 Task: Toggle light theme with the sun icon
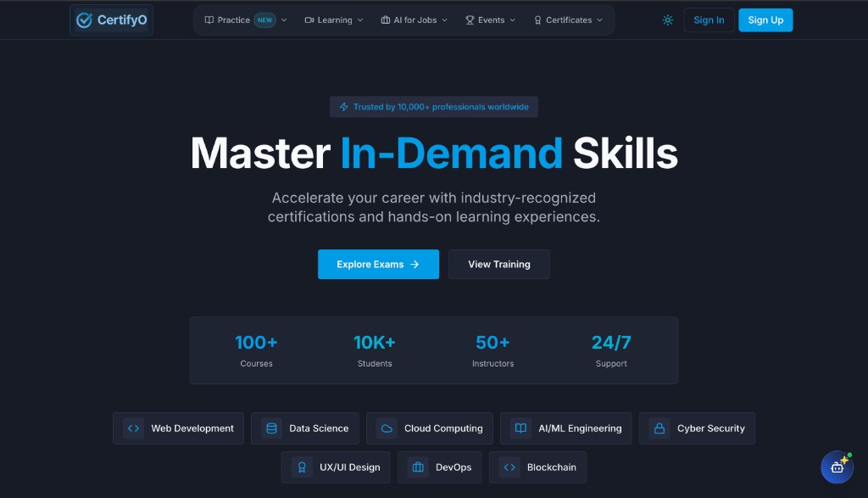(x=668, y=20)
